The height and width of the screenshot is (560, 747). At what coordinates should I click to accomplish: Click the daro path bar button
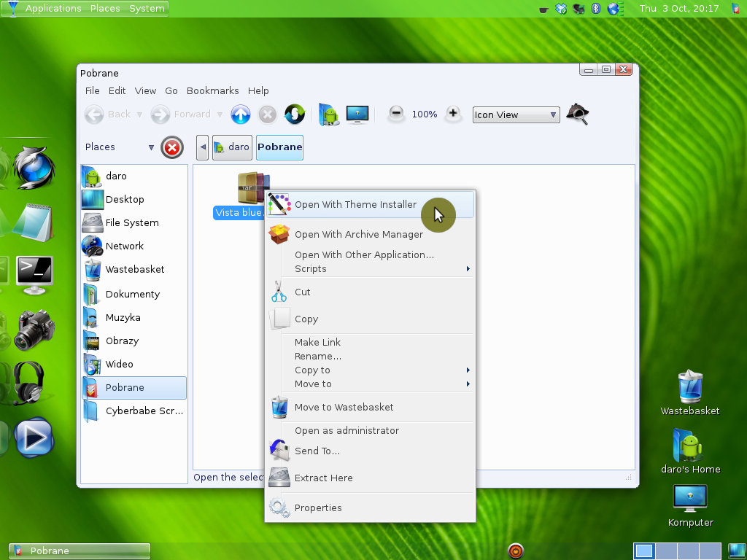click(232, 147)
